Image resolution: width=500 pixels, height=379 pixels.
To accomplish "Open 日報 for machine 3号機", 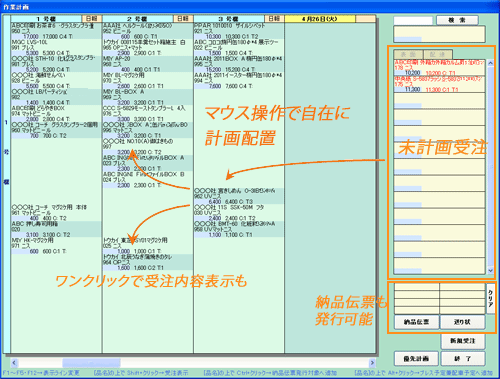I will coord(274,19).
